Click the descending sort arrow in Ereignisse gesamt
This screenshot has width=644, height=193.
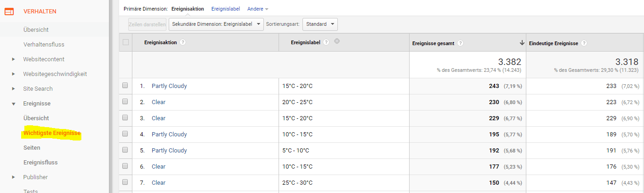pos(522,43)
